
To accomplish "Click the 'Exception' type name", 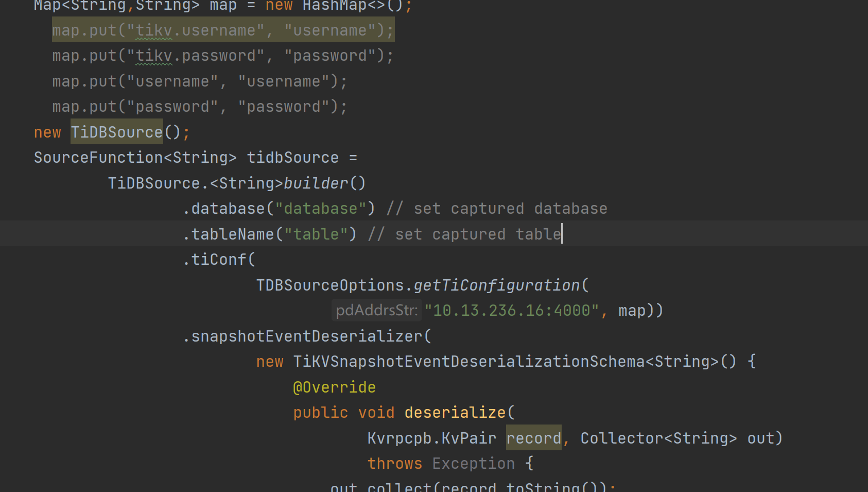I will (x=474, y=463).
